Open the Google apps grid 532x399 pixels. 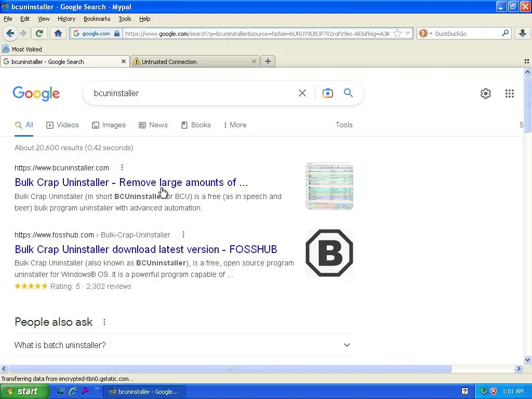(509, 94)
